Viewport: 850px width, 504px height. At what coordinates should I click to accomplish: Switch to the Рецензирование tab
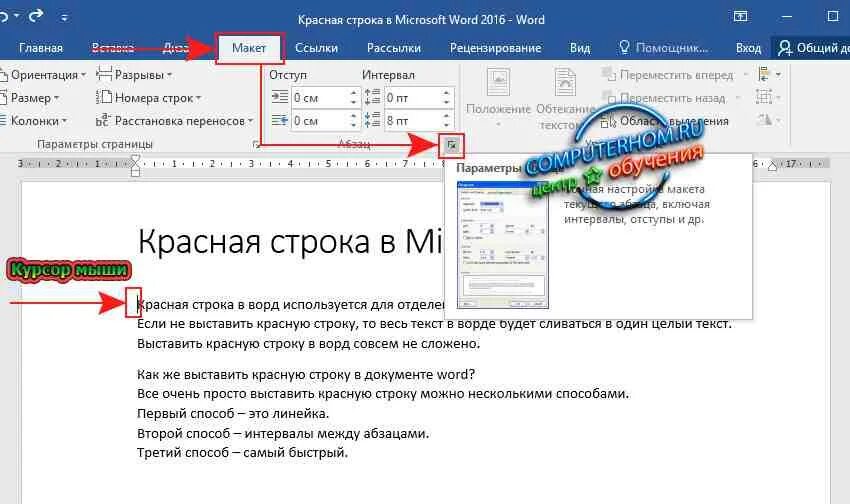pos(495,48)
